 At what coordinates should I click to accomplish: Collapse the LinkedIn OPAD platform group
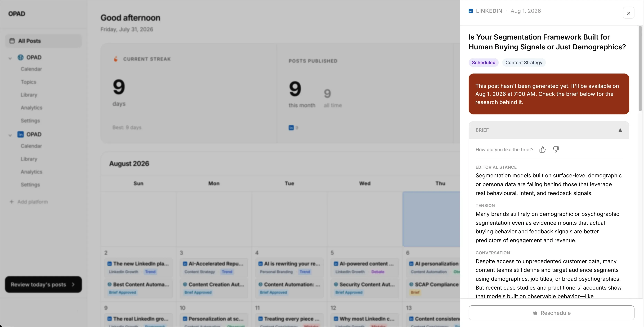[x=10, y=135]
